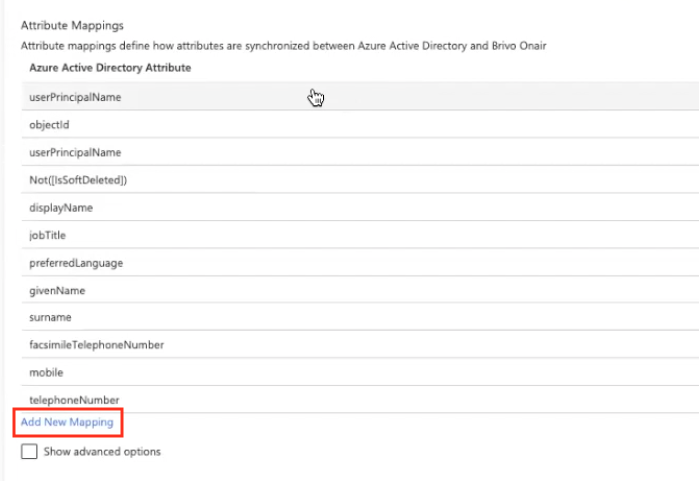Viewport: 699px width, 481px height.
Task: Select the telephoneNumber attribute row
Action: click(360, 400)
